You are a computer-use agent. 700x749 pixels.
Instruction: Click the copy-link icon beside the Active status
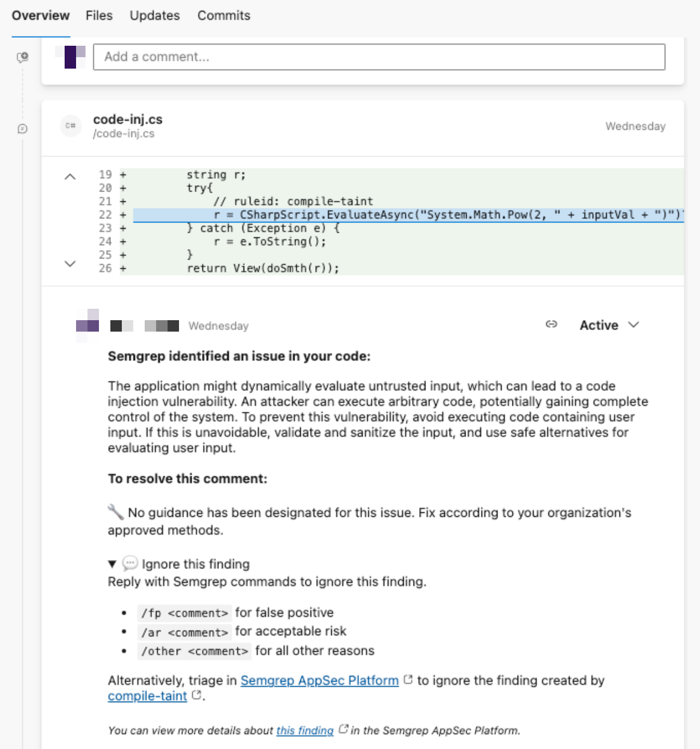tap(552, 324)
